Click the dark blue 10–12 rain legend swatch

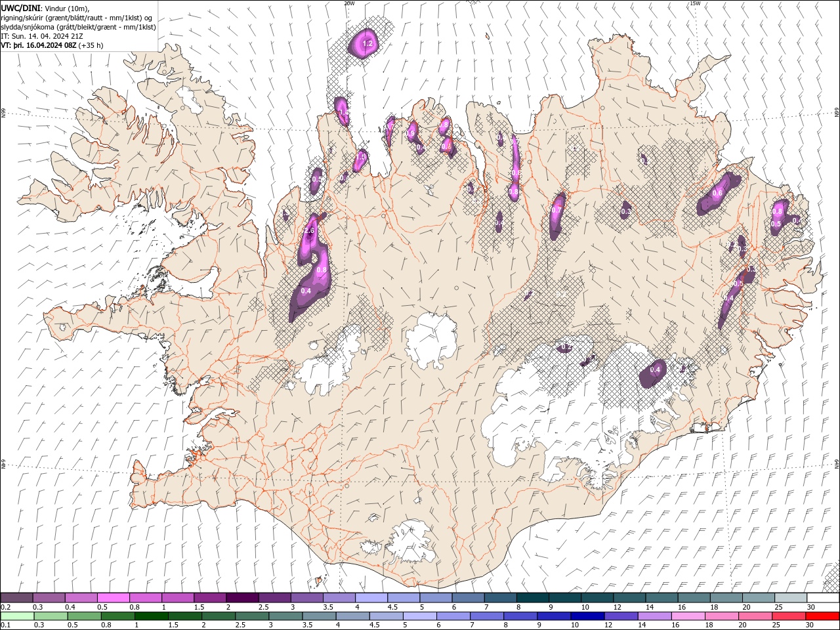tap(587, 616)
